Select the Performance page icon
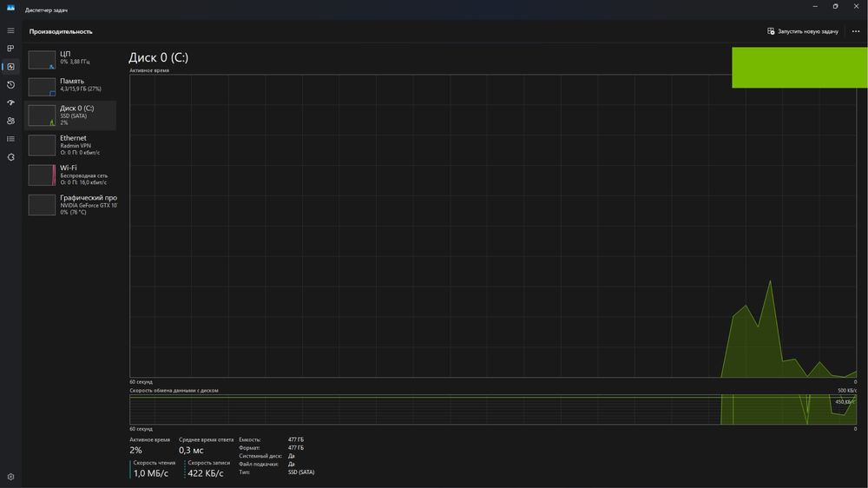Screen dimensions: 868x488 point(10,67)
